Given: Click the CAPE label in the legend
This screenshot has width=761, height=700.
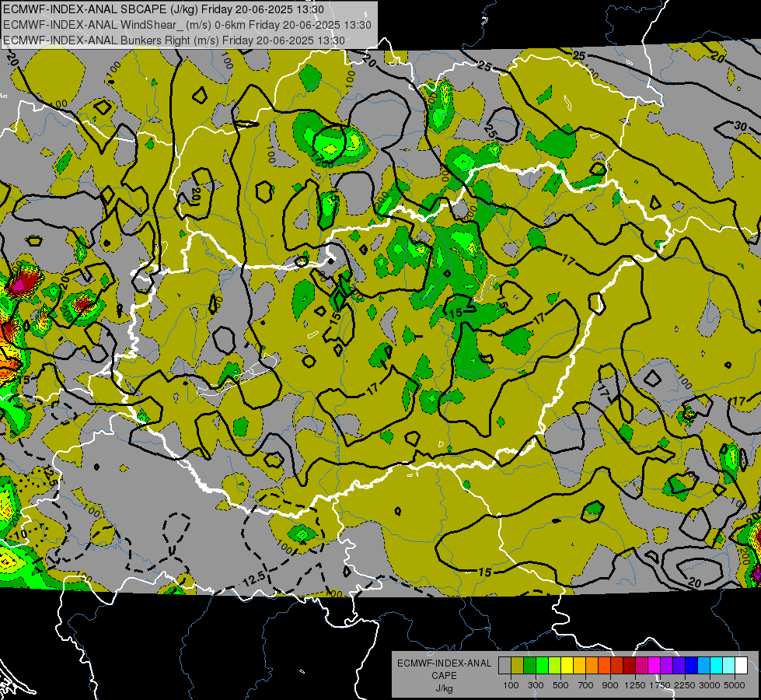Looking at the screenshot, I should click(444, 675).
